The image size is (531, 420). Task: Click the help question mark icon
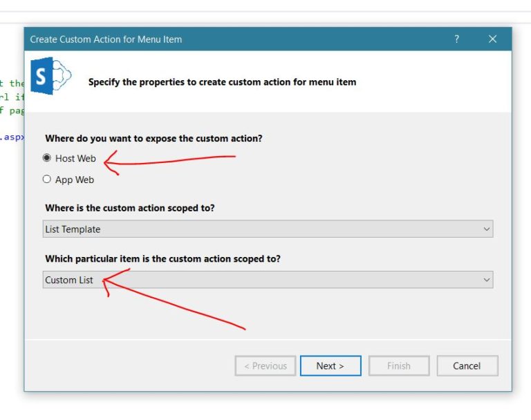(x=456, y=39)
